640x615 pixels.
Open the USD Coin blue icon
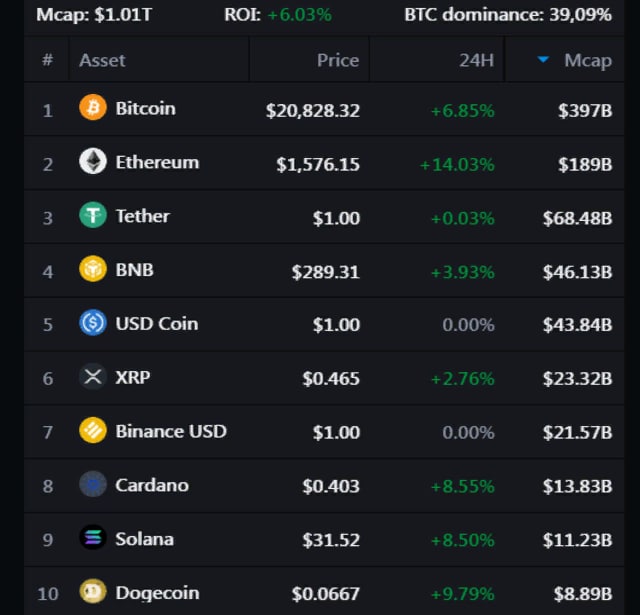click(93, 323)
